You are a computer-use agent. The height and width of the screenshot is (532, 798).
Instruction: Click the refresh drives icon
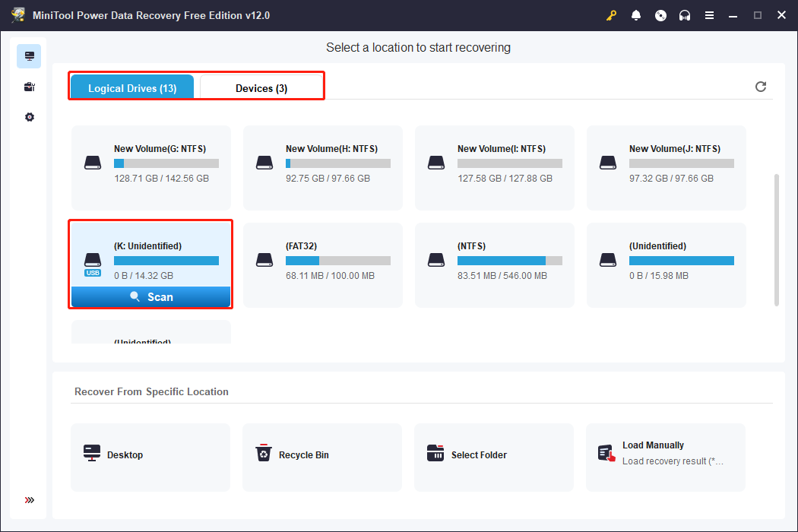[x=761, y=87]
